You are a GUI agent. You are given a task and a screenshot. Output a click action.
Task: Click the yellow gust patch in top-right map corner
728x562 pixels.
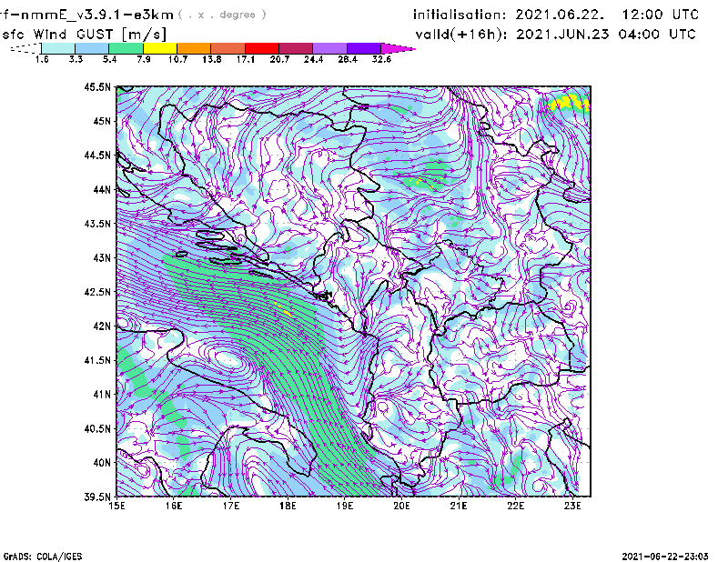point(570,103)
